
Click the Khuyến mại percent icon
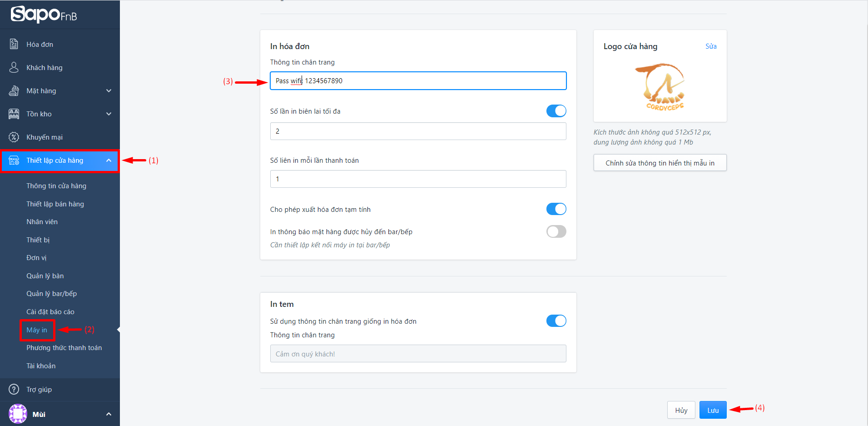click(x=14, y=137)
